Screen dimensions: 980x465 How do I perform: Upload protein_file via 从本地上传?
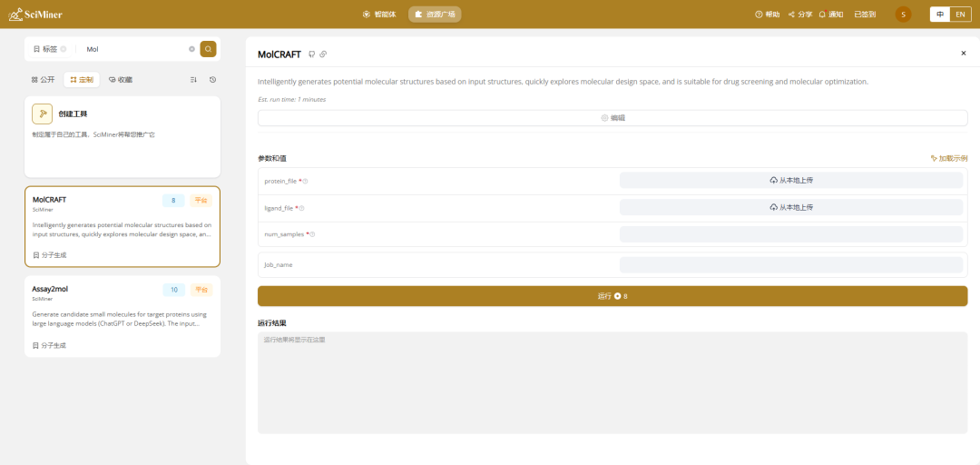(790, 181)
